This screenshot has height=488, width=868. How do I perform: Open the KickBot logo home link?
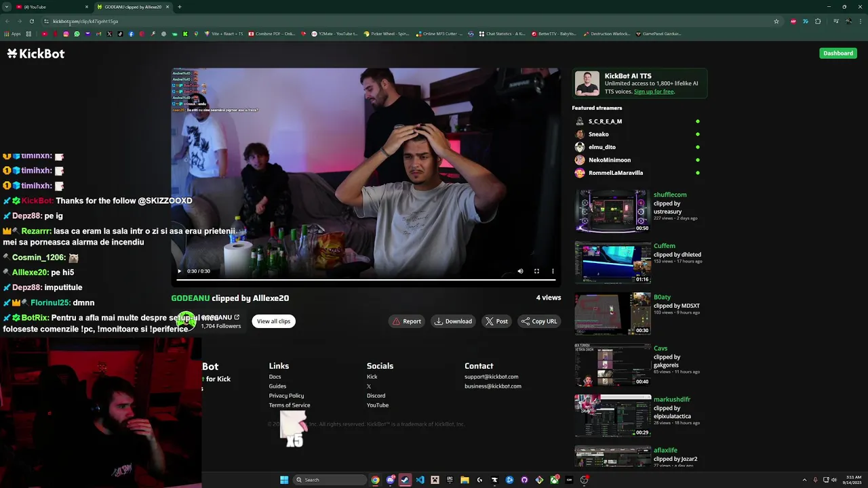click(36, 54)
